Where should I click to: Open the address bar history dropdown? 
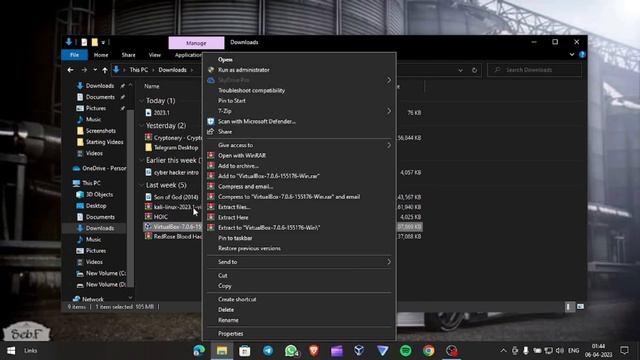(x=460, y=70)
